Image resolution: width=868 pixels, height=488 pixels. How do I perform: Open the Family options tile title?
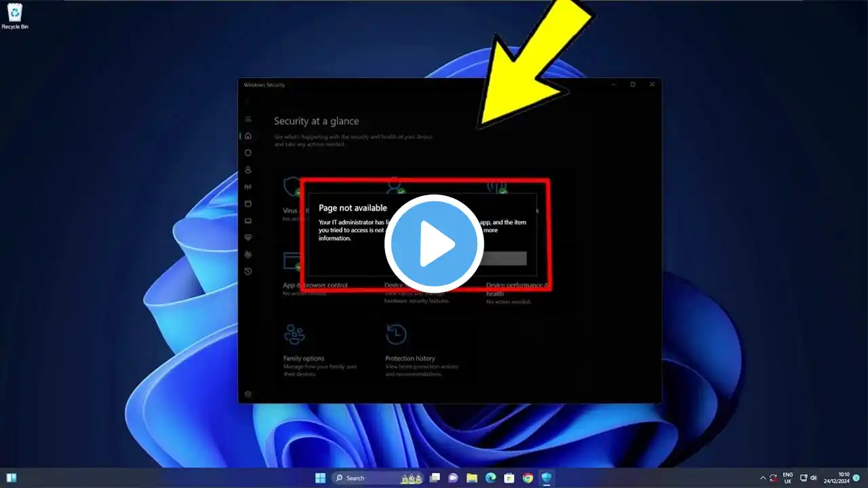tap(304, 359)
